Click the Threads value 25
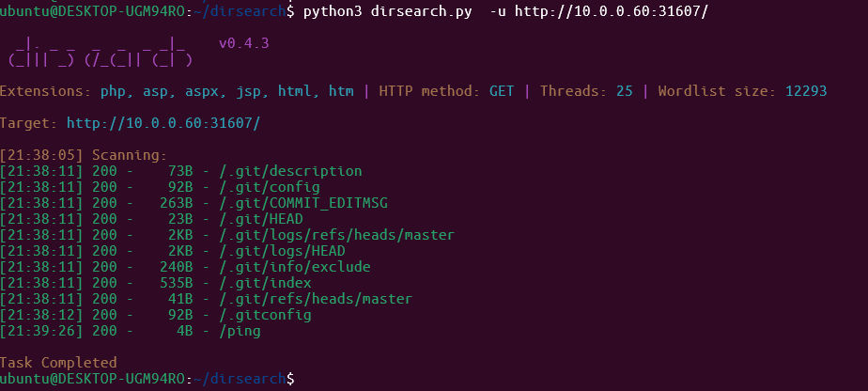This screenshot has height=391, width=868. click(x=625, y=91)
